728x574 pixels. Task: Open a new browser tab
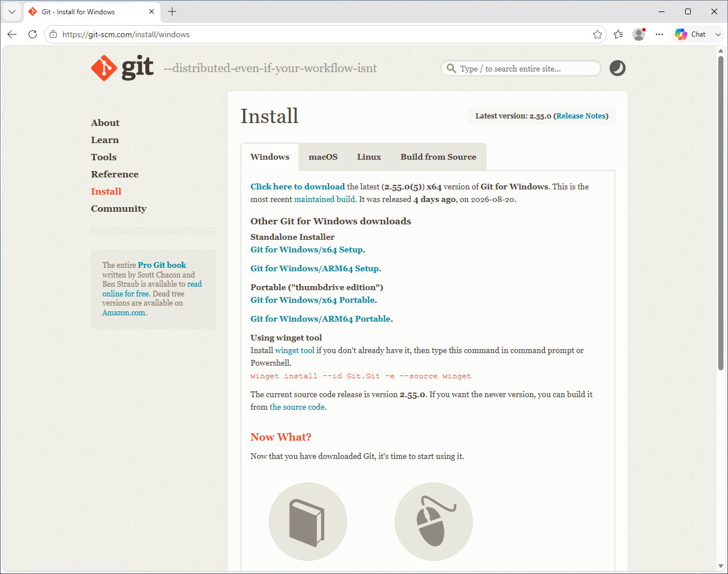pos(172,11)
